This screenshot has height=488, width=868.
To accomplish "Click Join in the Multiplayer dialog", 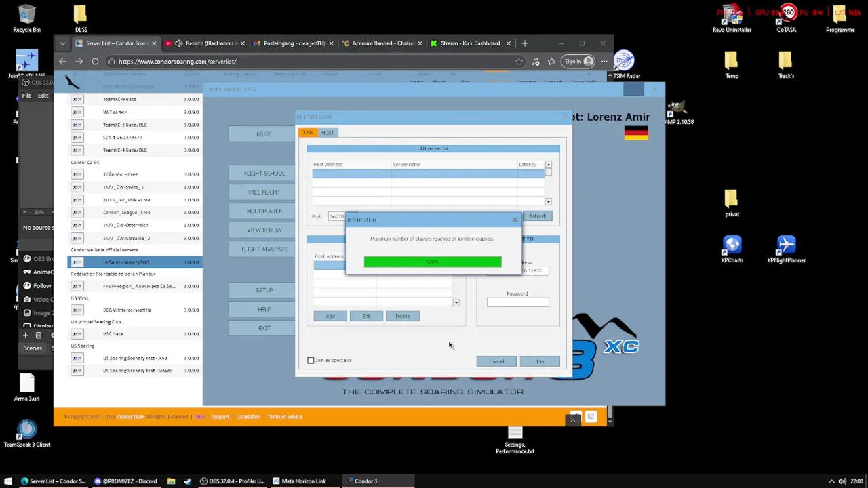I will [540, 361].
